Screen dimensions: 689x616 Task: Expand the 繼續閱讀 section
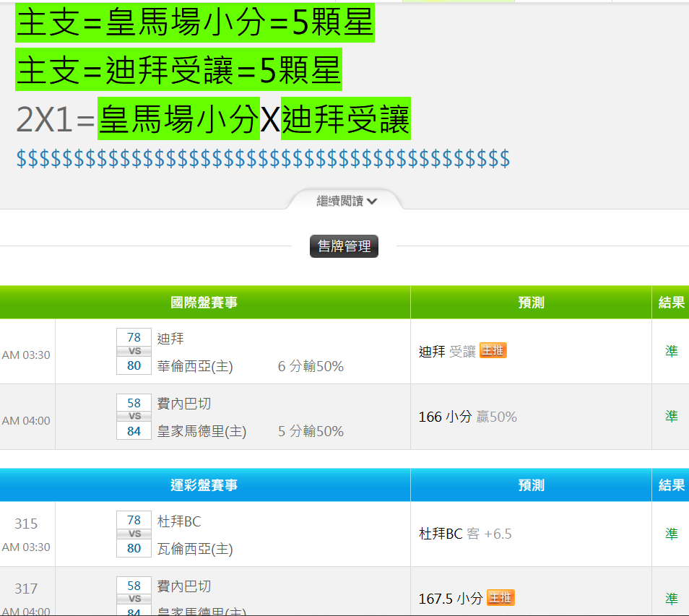coord(346,201)
